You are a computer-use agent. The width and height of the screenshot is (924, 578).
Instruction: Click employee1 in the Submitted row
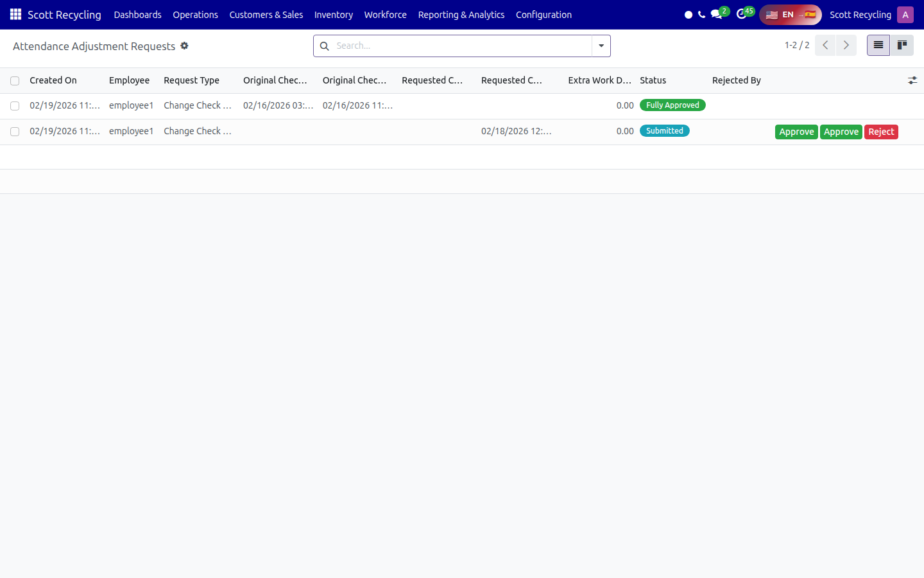pyautogui.click(x=132, y=131)
